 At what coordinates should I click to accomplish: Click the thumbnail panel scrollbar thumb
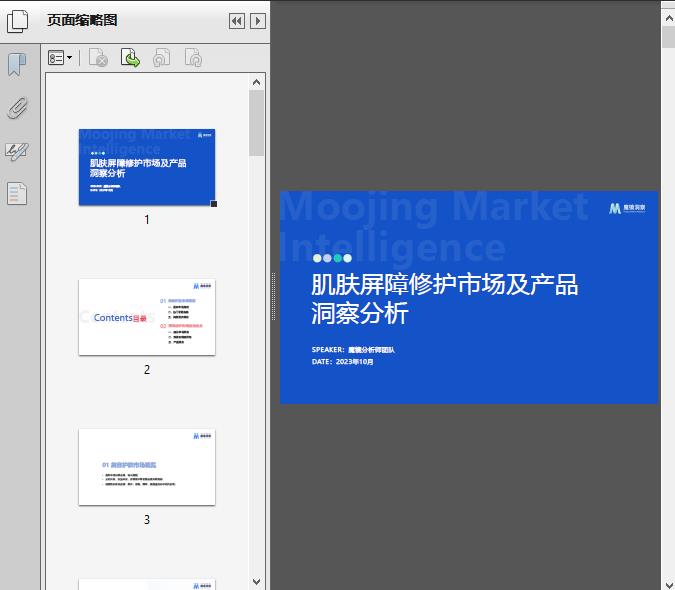tap(257, 123)
